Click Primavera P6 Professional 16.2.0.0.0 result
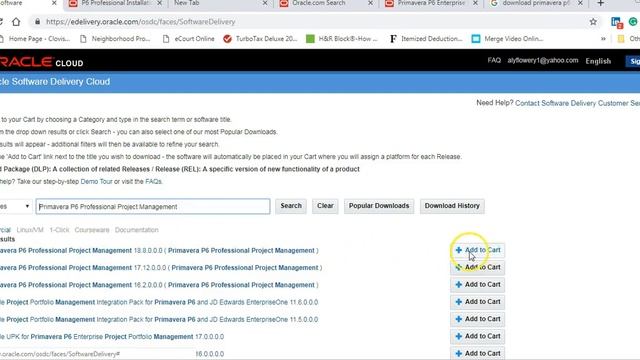This screenshot has height=360, width=640. [159, 285]
